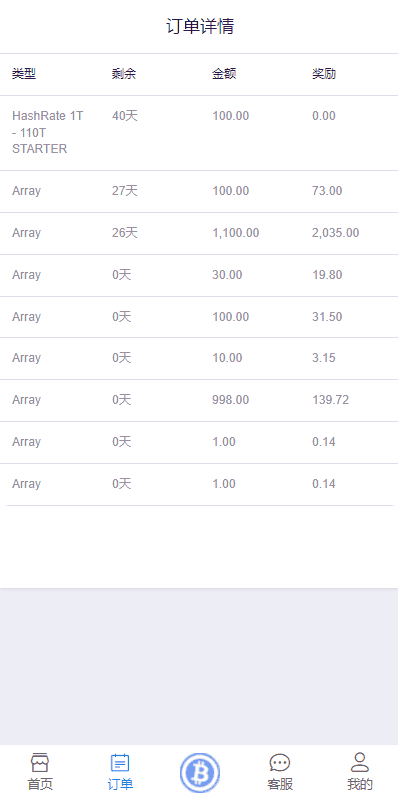Switch to the 首页 tab
This screenshot has width=398, height=795.
(40, 784)
